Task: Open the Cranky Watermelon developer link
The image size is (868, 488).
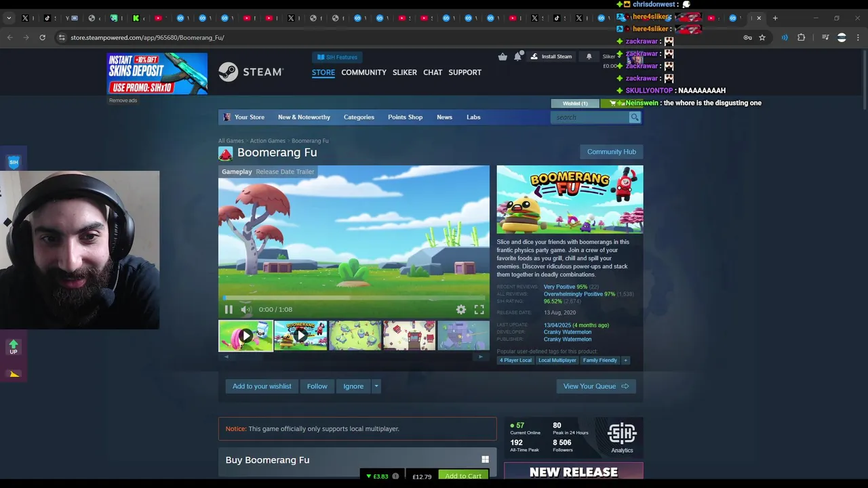Action: [568, 332]
